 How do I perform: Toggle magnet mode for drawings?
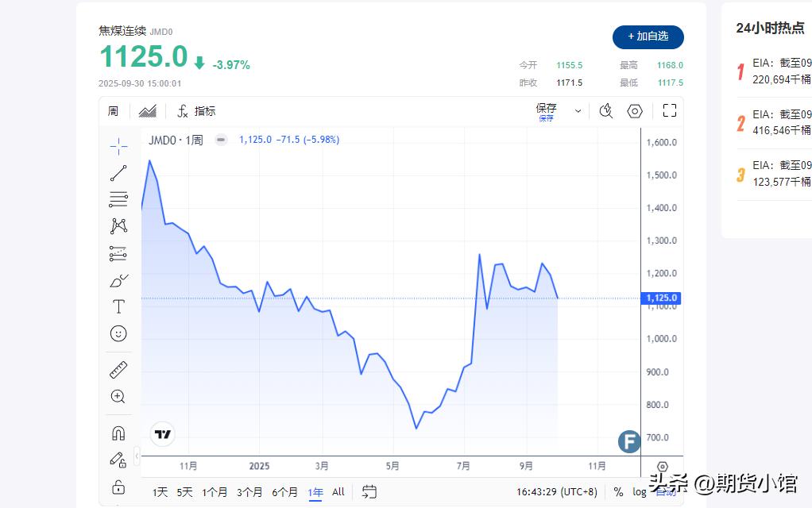(x=118, y=433)
